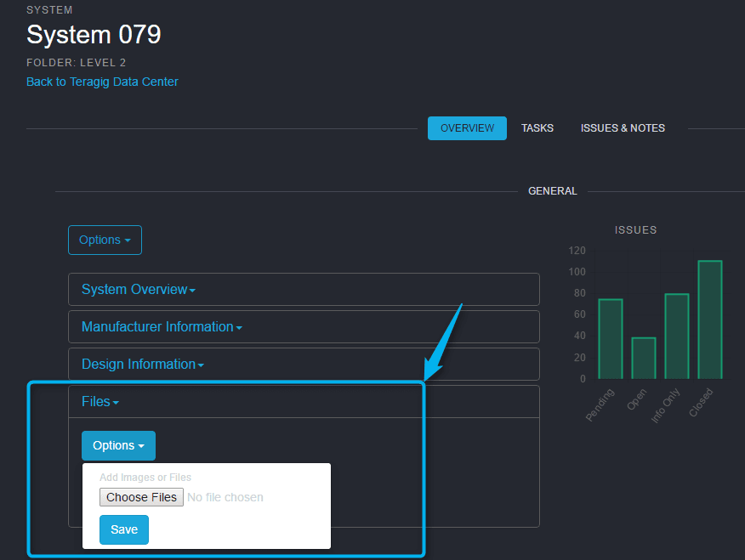Click the 'ISSUES' chart title

(x=636, y=230)
